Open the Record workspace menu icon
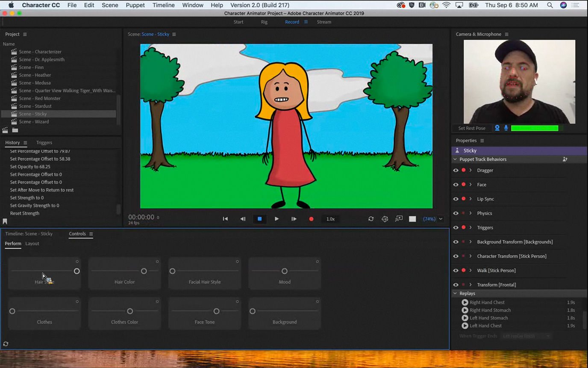The image size is (588, 368). [x=306, y=22]
